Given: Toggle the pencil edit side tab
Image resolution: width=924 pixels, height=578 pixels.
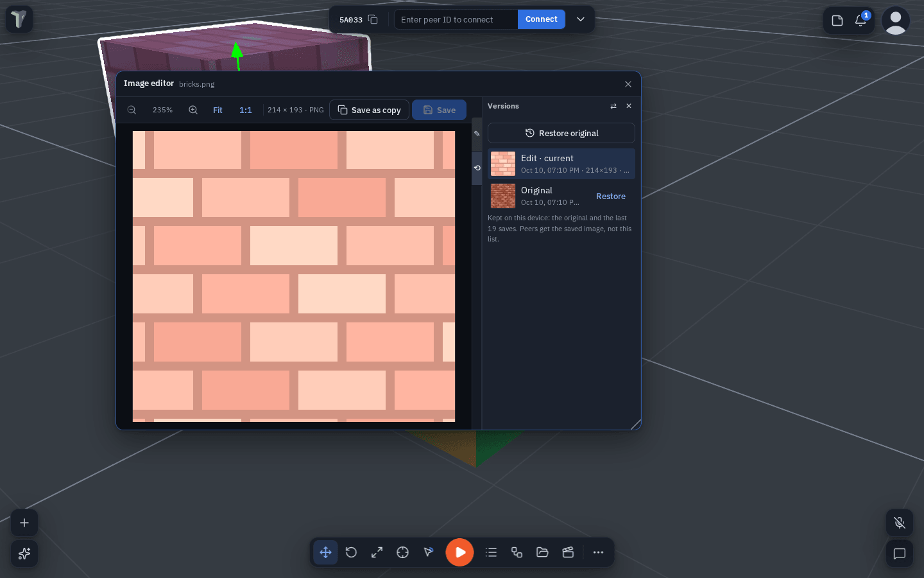Looking at the screenshot, I should [x=477, y=134].
